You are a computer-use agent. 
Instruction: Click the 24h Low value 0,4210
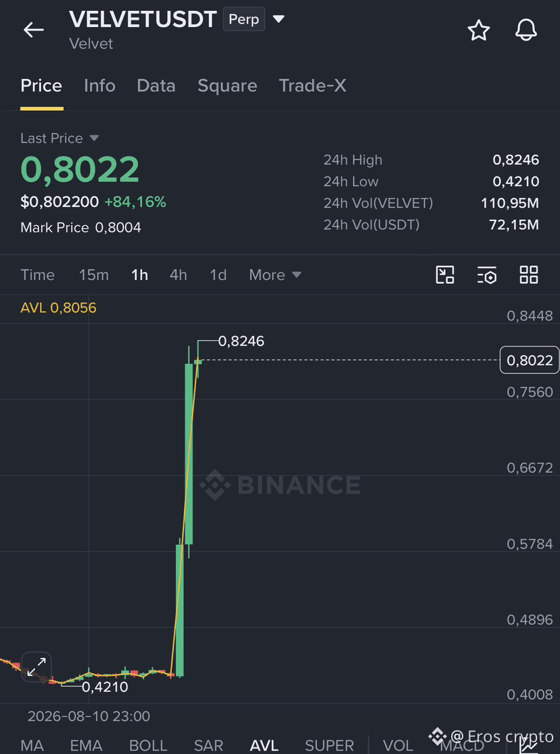click(x=516, y=182)
